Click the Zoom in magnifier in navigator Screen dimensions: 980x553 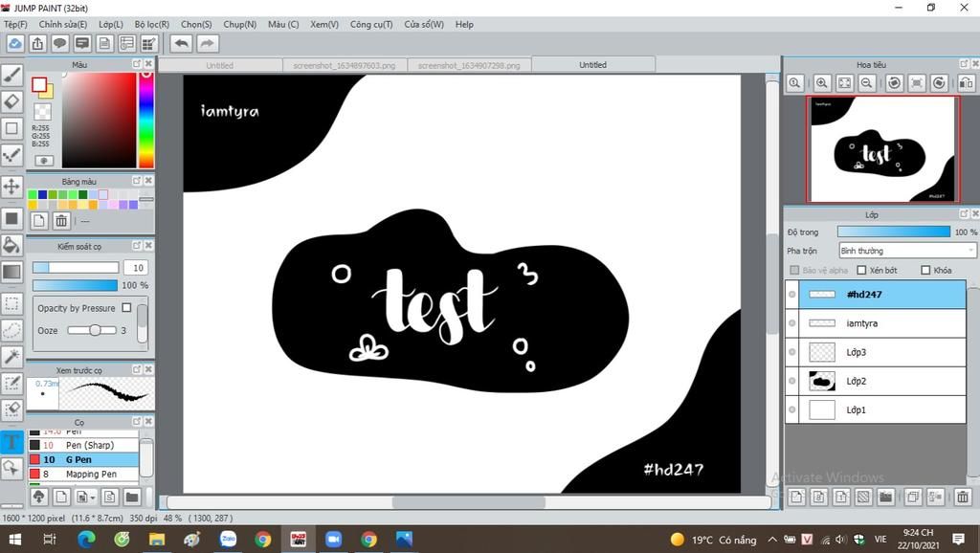point(822,82)
